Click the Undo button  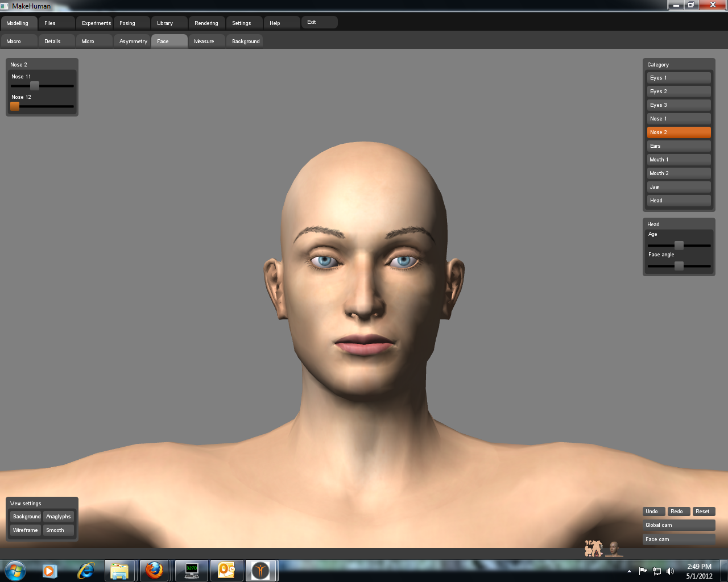[654, 512]
